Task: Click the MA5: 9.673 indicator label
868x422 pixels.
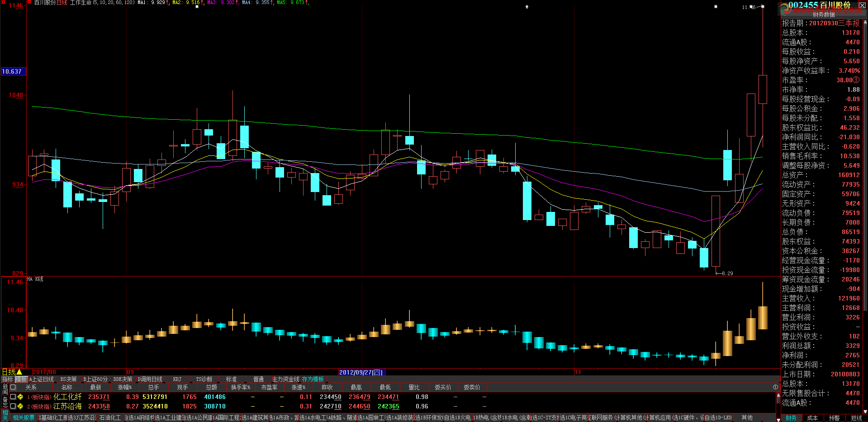Action: click(x=292, y=3)
